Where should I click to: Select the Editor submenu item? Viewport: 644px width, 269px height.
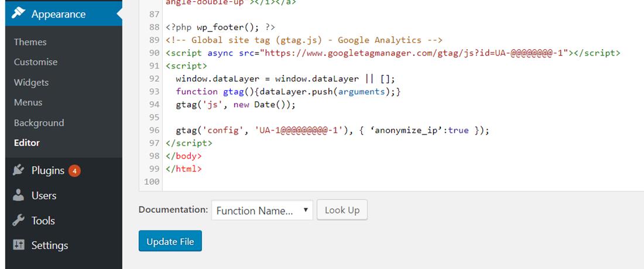[27, 143]
